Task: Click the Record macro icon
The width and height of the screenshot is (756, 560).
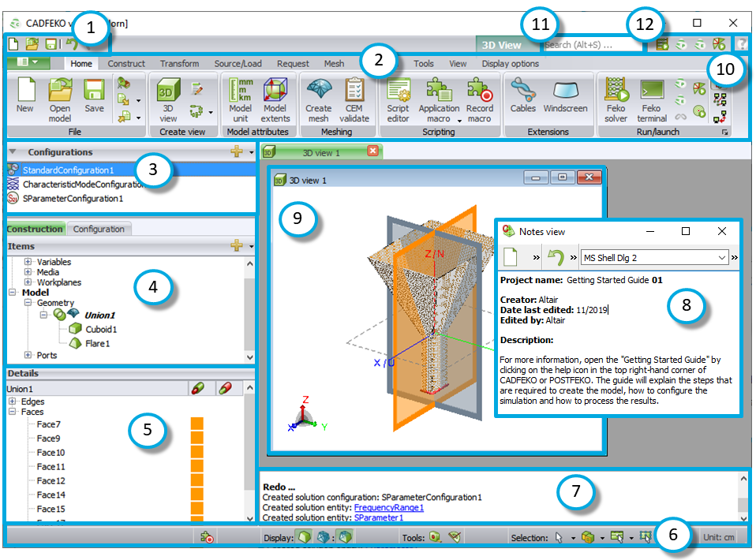Action: click(x=479, y=93)
